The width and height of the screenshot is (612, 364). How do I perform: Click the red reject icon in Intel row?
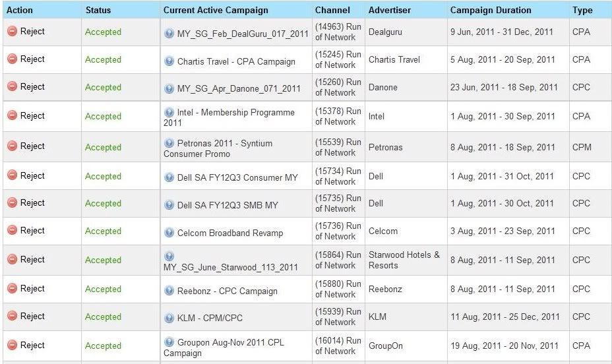coord(13,115)
